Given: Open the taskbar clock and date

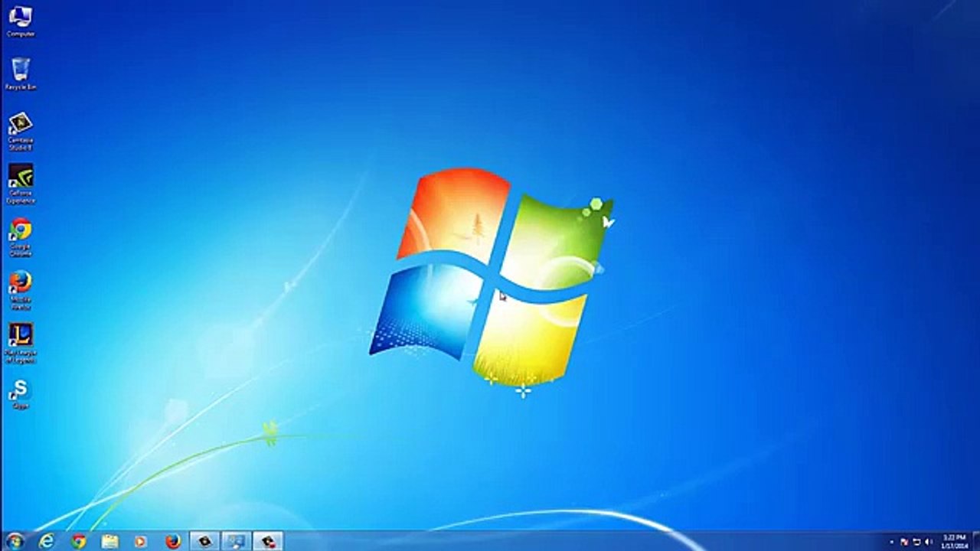Looking at the screenshot, I should tap(954, 542).
